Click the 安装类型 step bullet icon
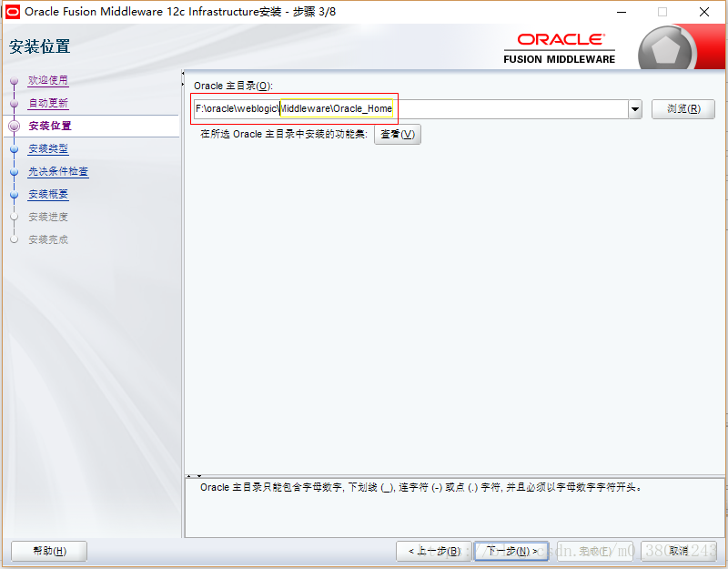This screenshot has width=728, height=569. tap(14, 149)
